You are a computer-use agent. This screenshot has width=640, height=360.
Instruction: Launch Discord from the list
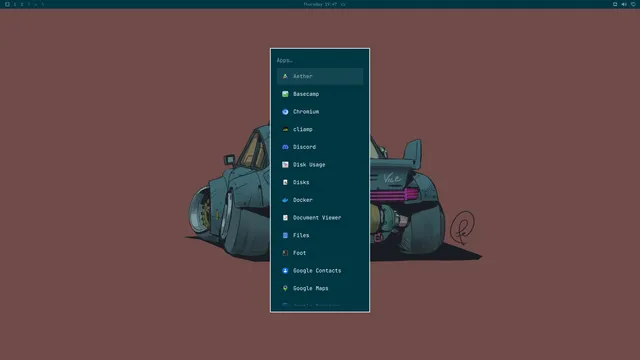[320, 147]
